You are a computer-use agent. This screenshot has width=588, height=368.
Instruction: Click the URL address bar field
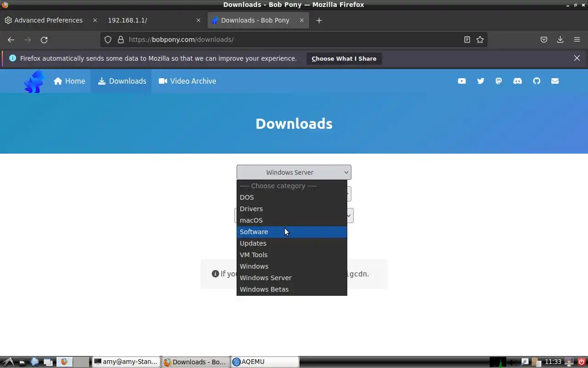pyautogui.click(x=294, y=40)
